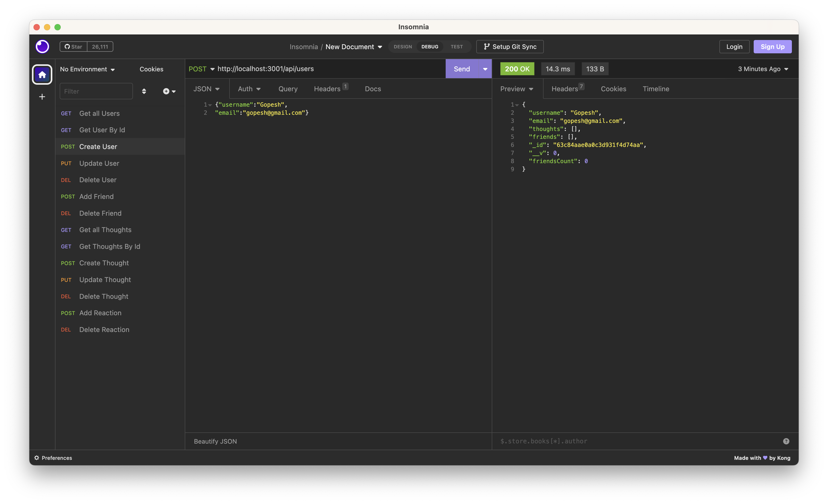
Task: Switch to the response Timeline tab
Action: 656,89
